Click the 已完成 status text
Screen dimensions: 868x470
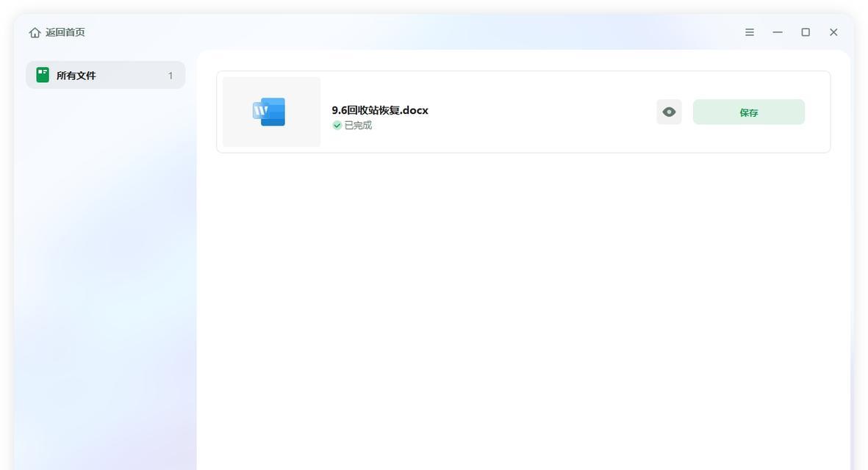(358, 126)
